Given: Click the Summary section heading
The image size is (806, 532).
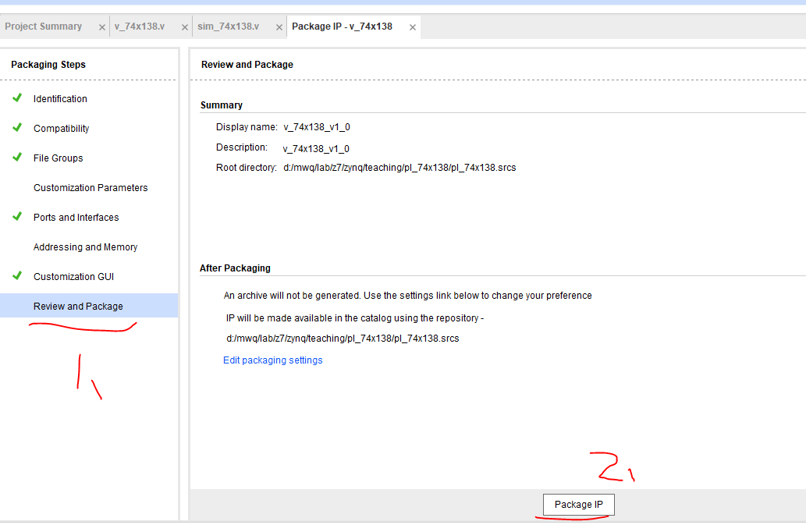Looking at the screenshot, I should pyautogui.click(x=221, y=105).
